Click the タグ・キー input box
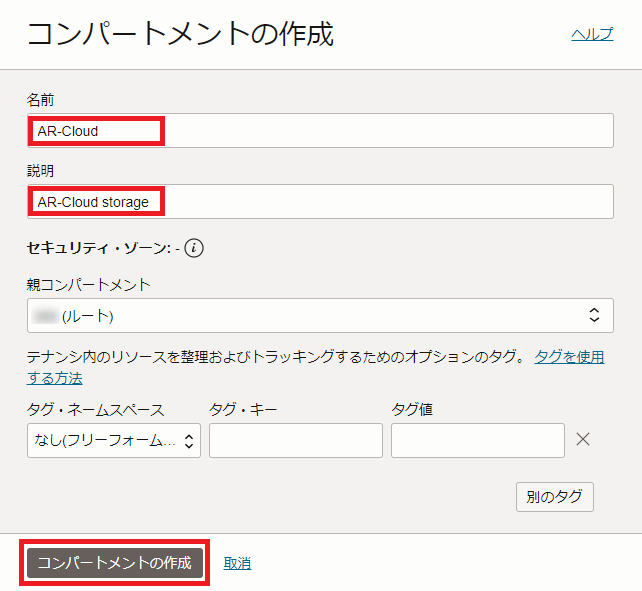The width and height of the screenshot is (642, 591). [296, 440]
